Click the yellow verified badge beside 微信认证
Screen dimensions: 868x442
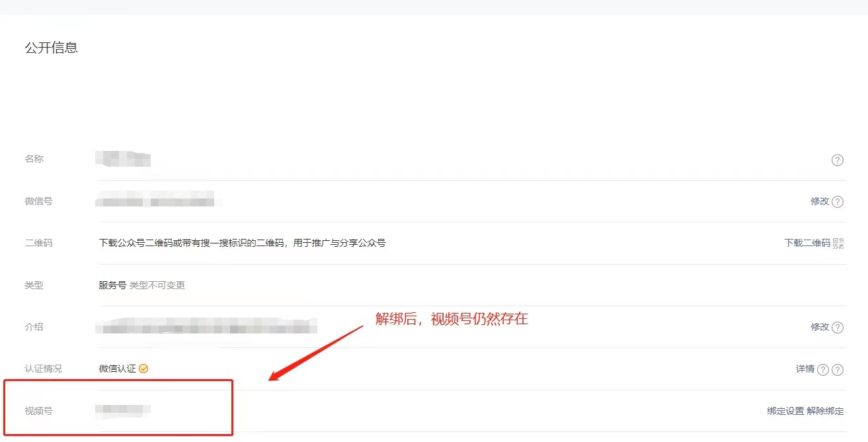[x=143, y=369]
